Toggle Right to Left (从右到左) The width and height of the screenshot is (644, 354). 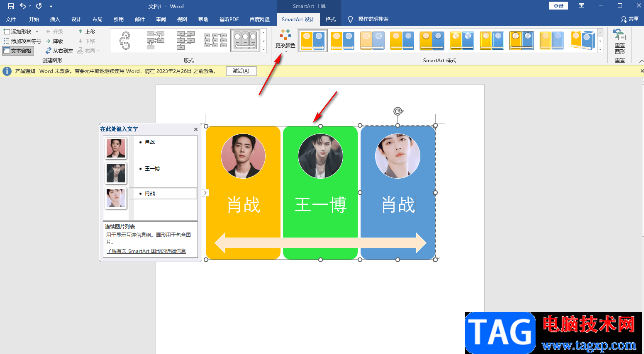pos(59,51)
